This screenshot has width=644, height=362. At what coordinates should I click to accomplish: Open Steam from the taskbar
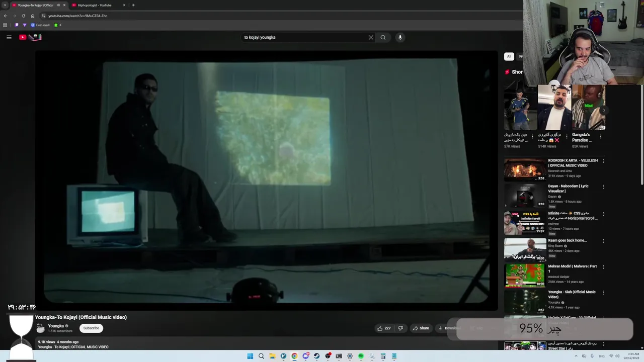pyautogui.click(x=316, y=356)
